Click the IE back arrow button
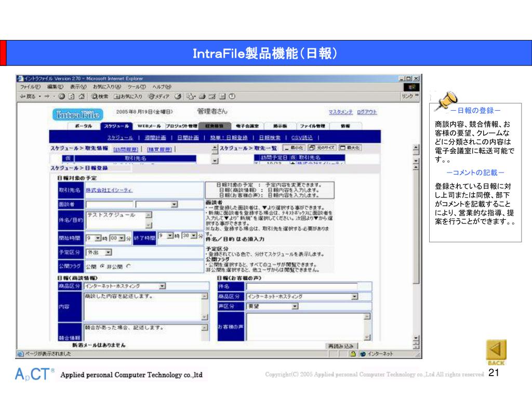 click(x=28, y=96)
